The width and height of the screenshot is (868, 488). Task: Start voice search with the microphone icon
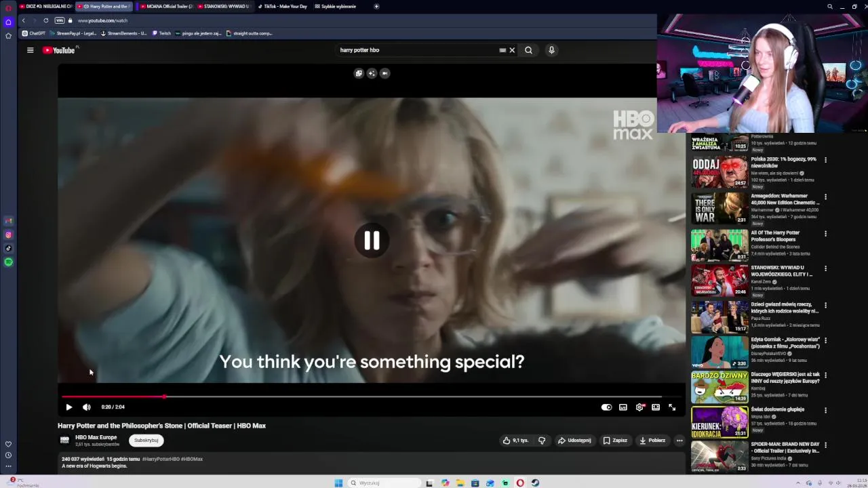tap(551, 50)
